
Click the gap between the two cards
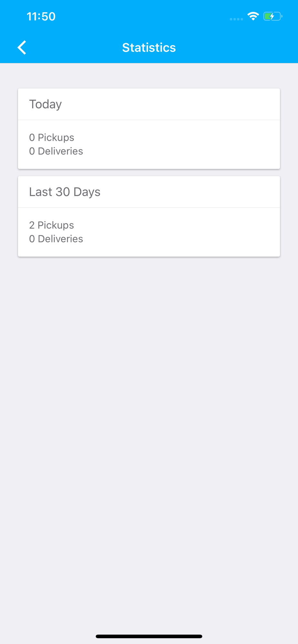[x=149, y=173]
